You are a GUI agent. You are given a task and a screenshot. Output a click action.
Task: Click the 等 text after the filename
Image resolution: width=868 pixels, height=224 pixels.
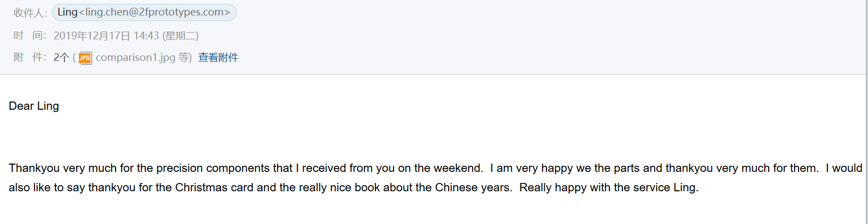click(183, 58)
